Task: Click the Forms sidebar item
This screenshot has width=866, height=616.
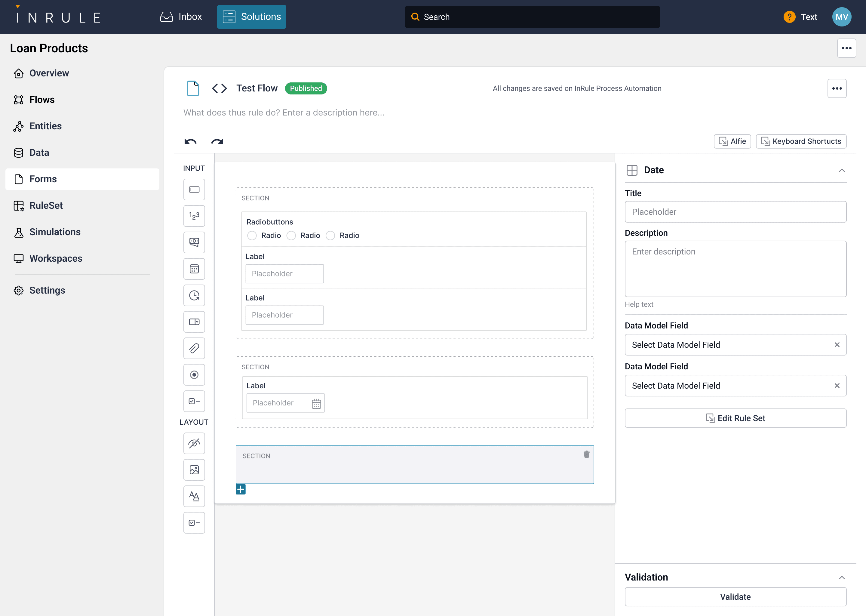Action: pyautogui.click(x=82, y=179)
